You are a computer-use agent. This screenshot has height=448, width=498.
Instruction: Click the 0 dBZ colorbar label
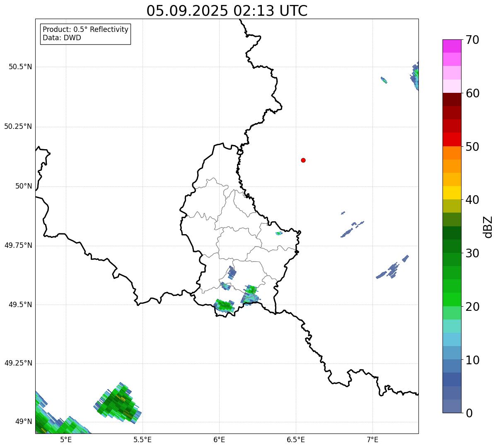point(469,413)
